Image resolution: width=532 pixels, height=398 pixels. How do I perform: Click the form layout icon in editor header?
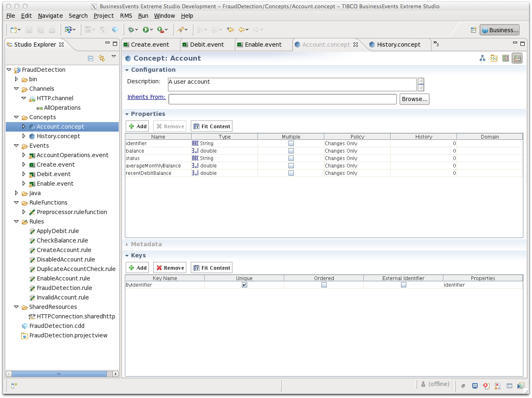pyautogui.click(x=518, y=59)
